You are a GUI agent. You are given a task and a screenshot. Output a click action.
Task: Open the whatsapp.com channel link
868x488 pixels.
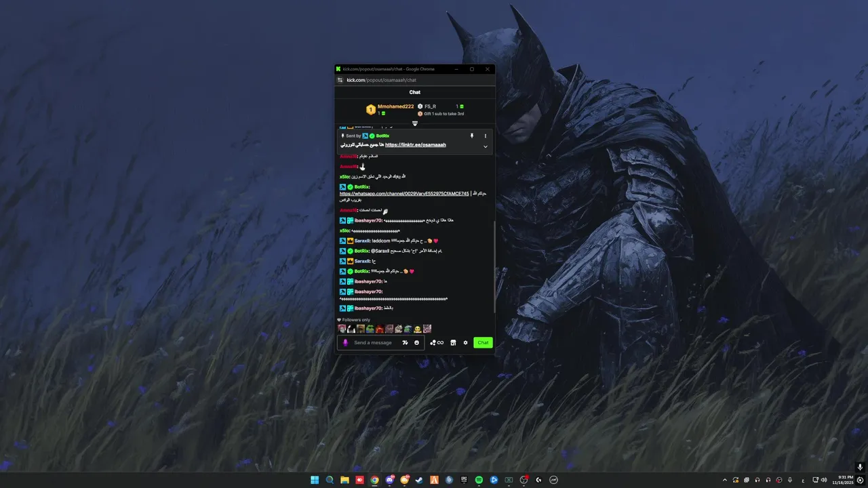(x=404, y=193)
